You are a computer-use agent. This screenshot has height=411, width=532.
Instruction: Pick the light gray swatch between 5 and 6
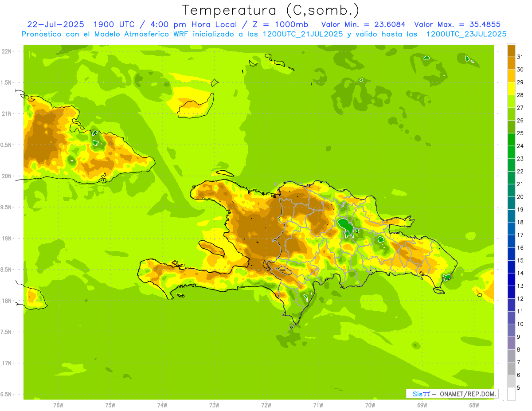[511, 381]
